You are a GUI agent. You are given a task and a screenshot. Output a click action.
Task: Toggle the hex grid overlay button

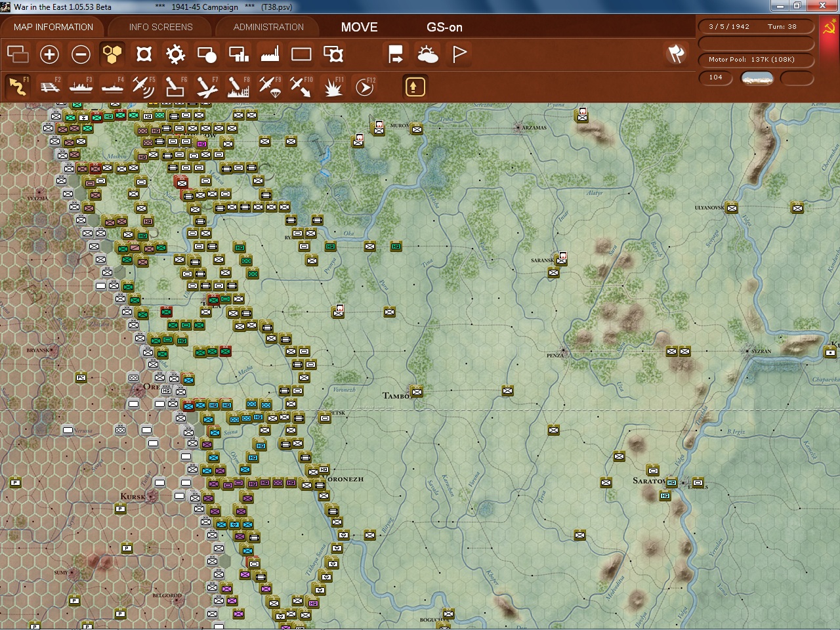[112, 54]
